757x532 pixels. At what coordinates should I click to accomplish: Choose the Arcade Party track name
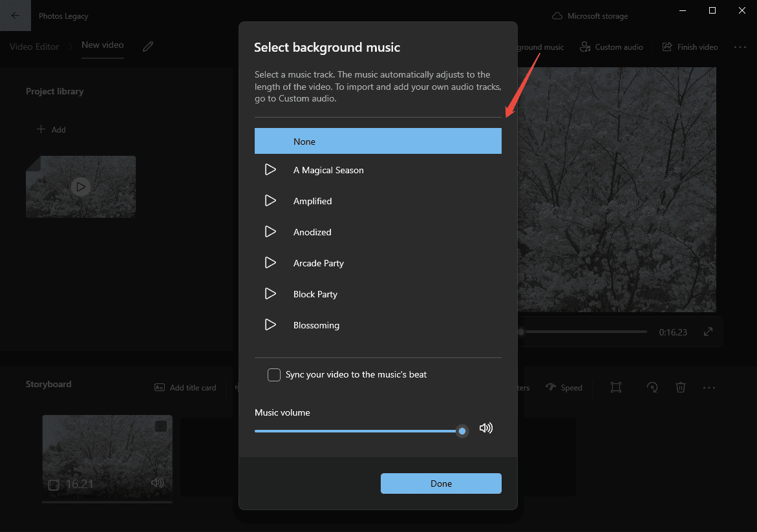[318, 263]
